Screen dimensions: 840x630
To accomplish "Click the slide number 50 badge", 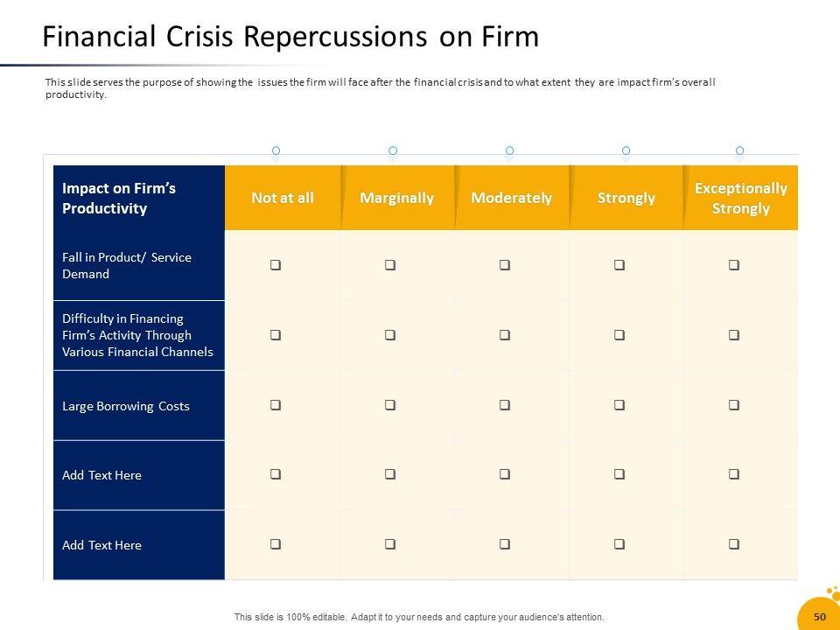I will (x=820, y=616).
